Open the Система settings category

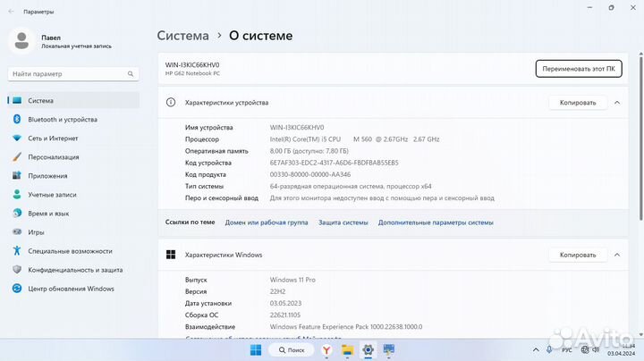pyautogui.click(x=73, y=100)
